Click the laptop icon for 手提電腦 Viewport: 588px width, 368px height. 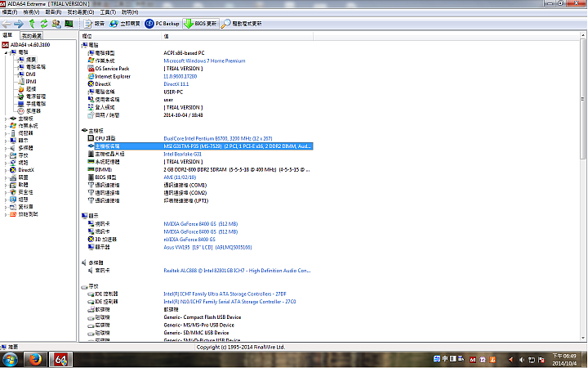click(x=21, y=104)
